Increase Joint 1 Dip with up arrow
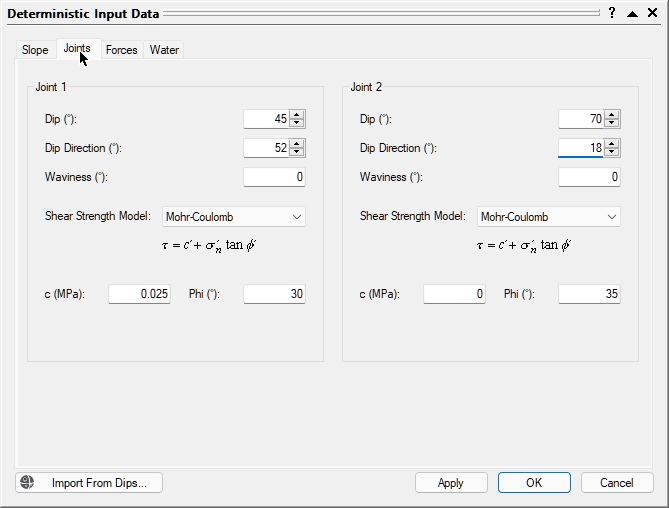Viewport: 669px width, 508px height. click(297, 115)
